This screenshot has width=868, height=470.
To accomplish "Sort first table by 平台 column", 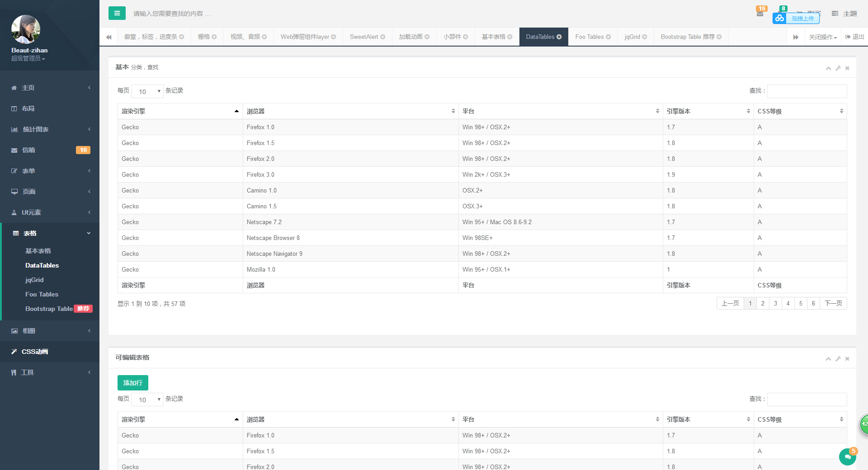I will coord(561,111).
